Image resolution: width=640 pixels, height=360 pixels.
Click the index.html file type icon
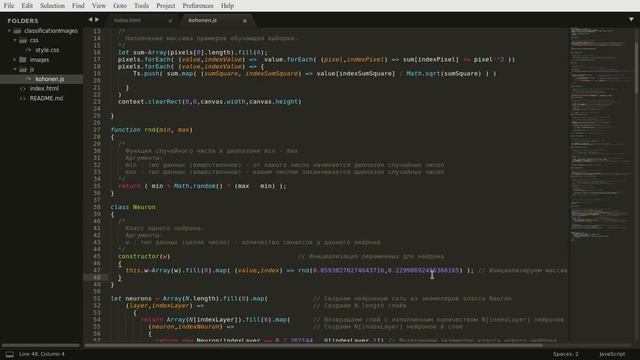pos(22,89)
